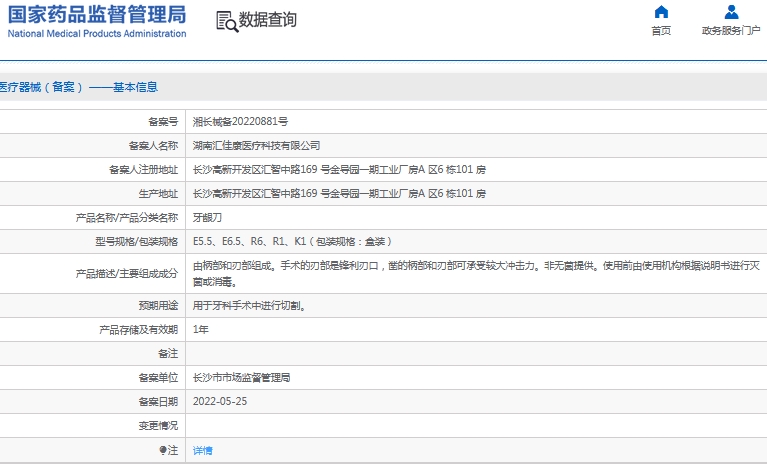
Task: Click the 医疗器械（备案）——基本信息 header
Action: 79,87
